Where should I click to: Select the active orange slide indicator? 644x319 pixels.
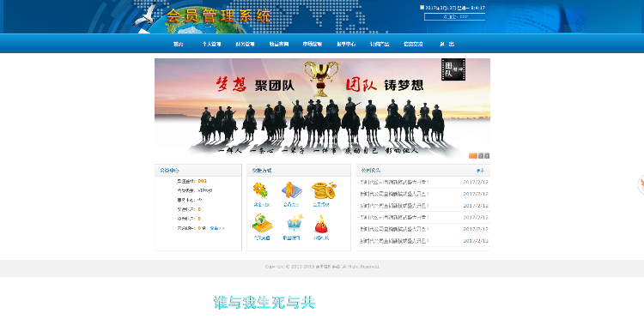pyautogui.click(x=473, y=156)
